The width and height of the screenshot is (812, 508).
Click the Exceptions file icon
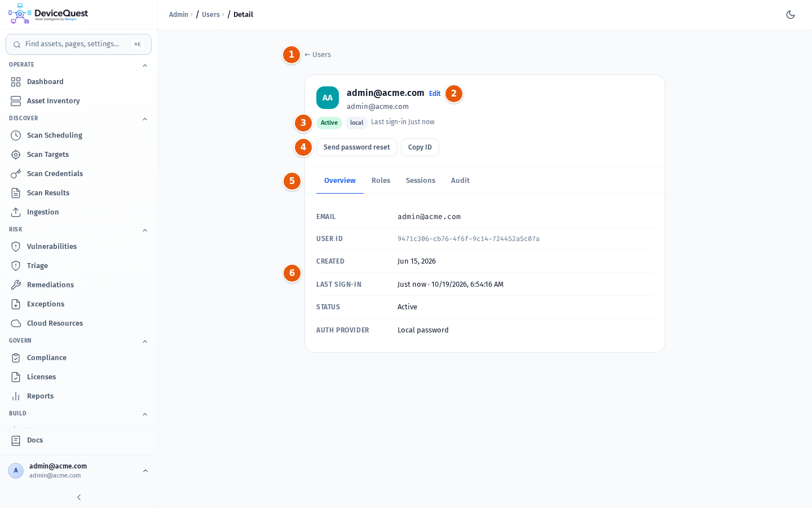16,304
